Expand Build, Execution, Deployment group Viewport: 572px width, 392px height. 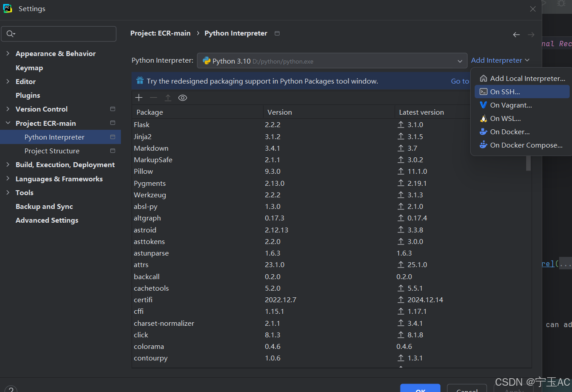pyautogui.click(x=8, y=164)
